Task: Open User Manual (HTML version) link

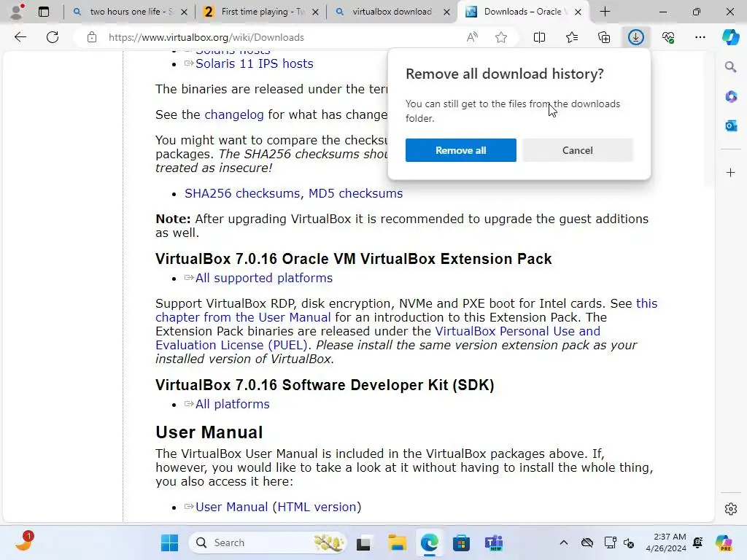Action: [x=278, y=507]
